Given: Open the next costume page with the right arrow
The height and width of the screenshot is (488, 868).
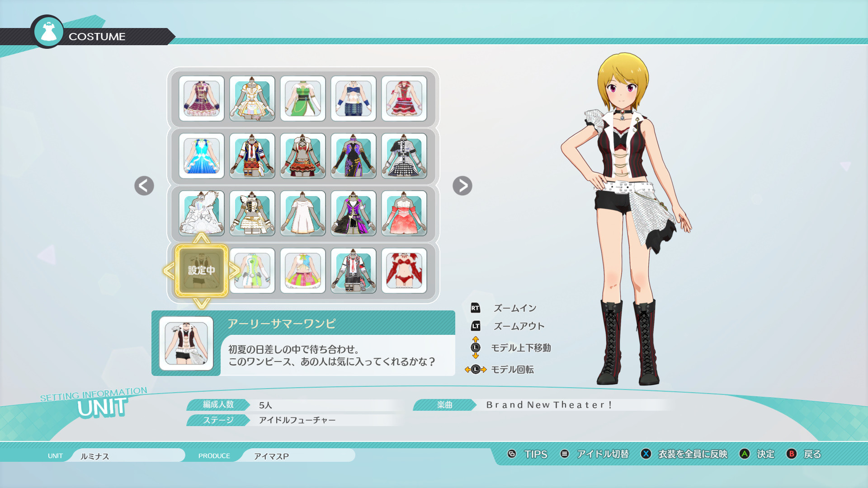Looking at the screenshot, I should 462,186.
